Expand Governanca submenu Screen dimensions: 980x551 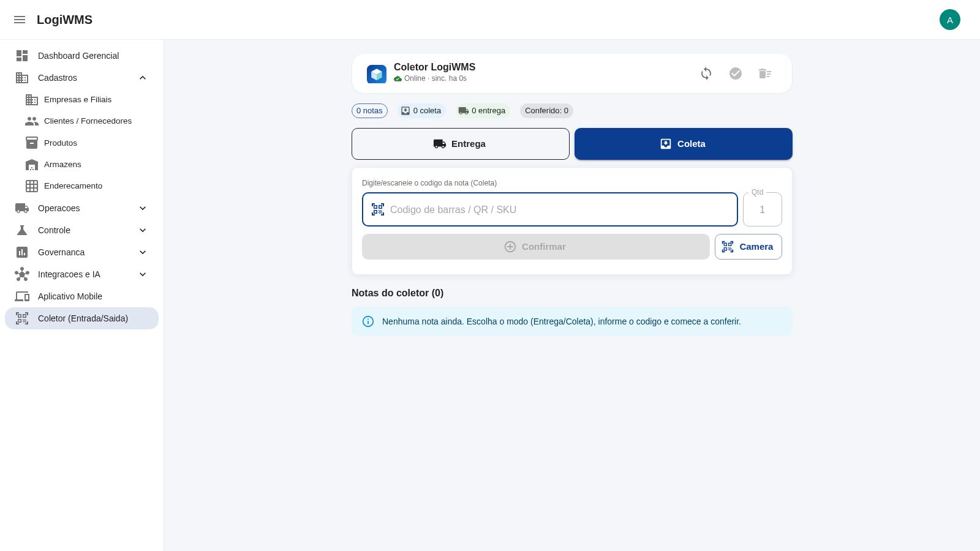click(81, 252)
